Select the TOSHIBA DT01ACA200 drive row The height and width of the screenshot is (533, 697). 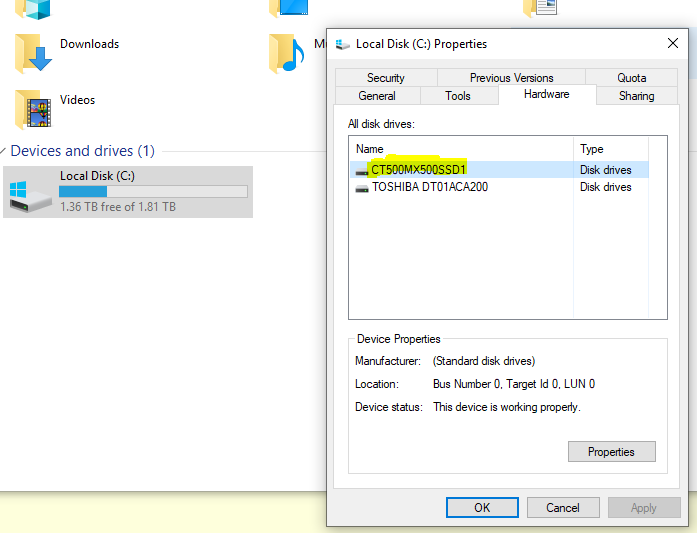coord(499,187)
